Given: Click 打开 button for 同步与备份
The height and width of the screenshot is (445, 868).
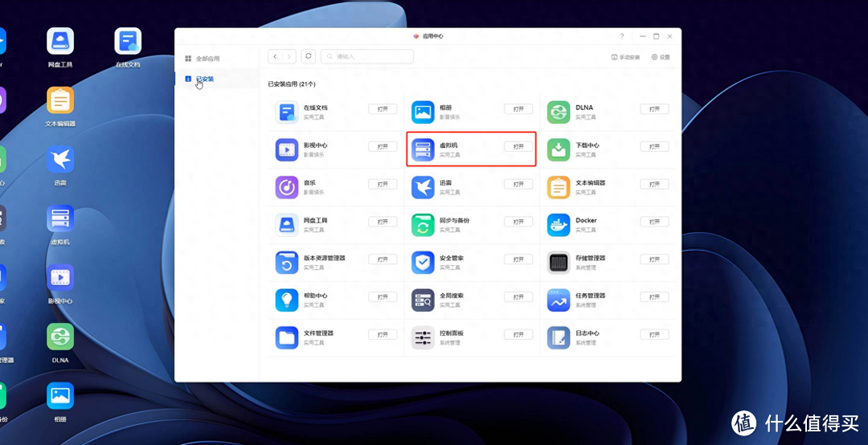Looking at the screenshot, I should [518, 222].
